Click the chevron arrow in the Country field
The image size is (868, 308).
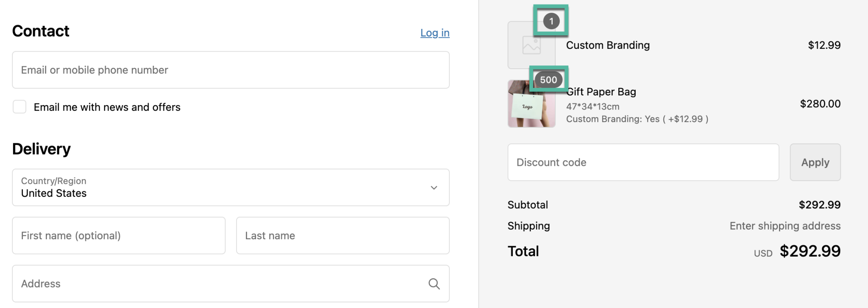pos(434,188)
